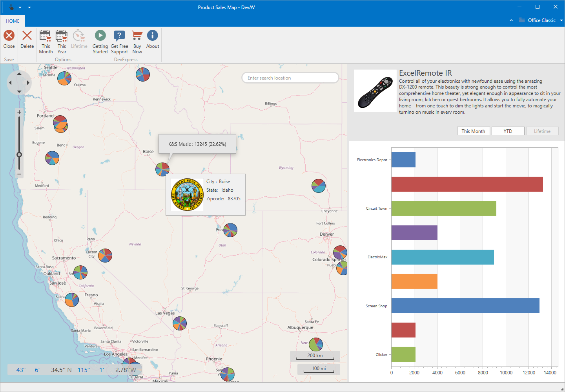This screenshot has height=392, width=565.
Task: Click the Seattle pie chart marker
Action: click(x=64, y=78)
